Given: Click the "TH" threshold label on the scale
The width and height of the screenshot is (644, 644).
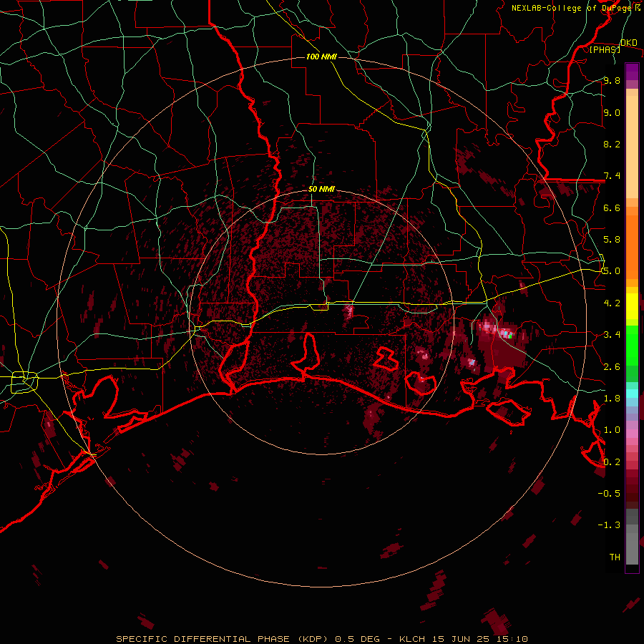Looking at the screenshot, I should [615, 557].
